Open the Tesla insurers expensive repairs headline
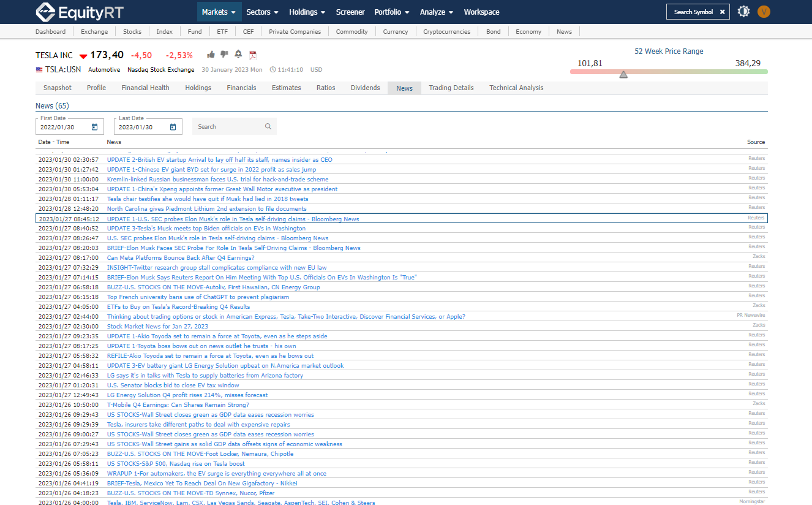The width and height of the screenshot is (812, 505). point(198,425)
